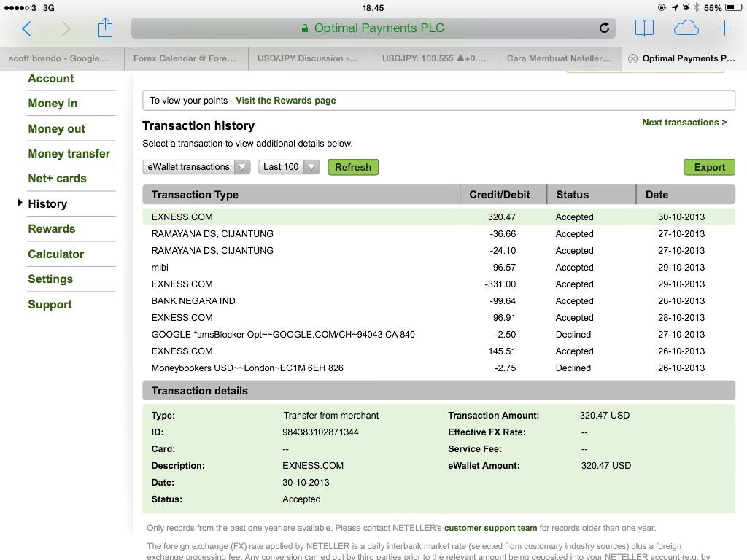Switch to Cara Membuat Neteller tab
This screenshot has width=747, height=560.
560,58
